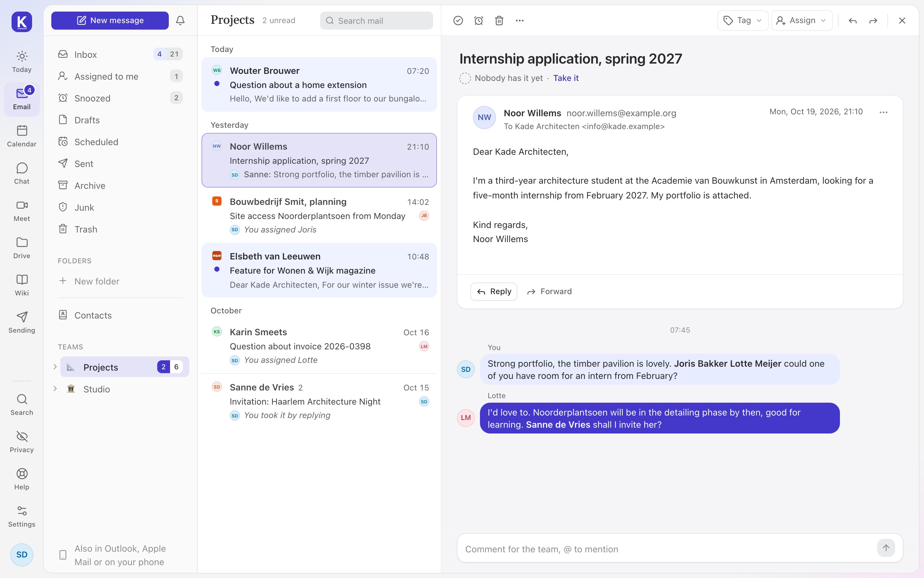This screenshot has width=924, height=578.
Task: Open the Tag dropdown
Action: click(x=743, y=20)
